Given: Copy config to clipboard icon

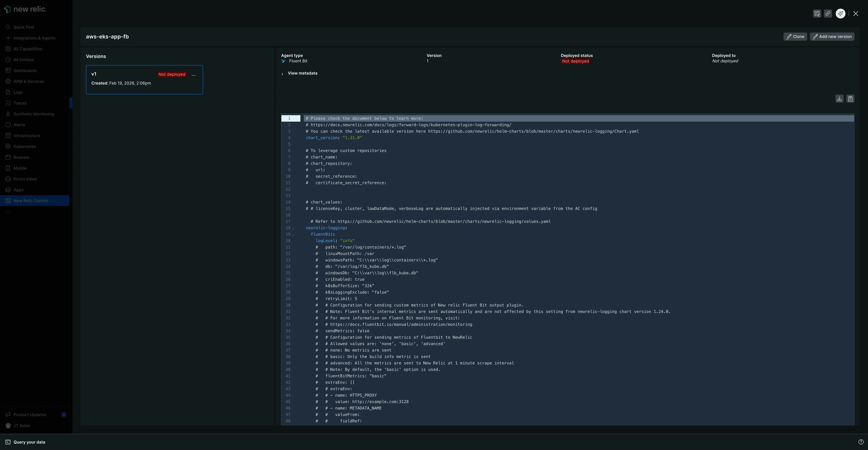Looking at the screenshot, I should (850, 99).
